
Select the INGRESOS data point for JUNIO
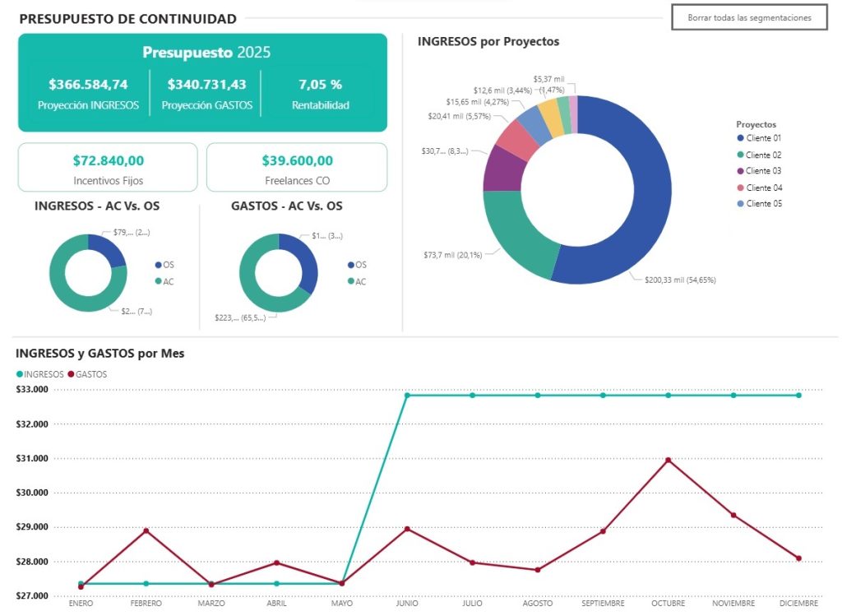[407, 396]
